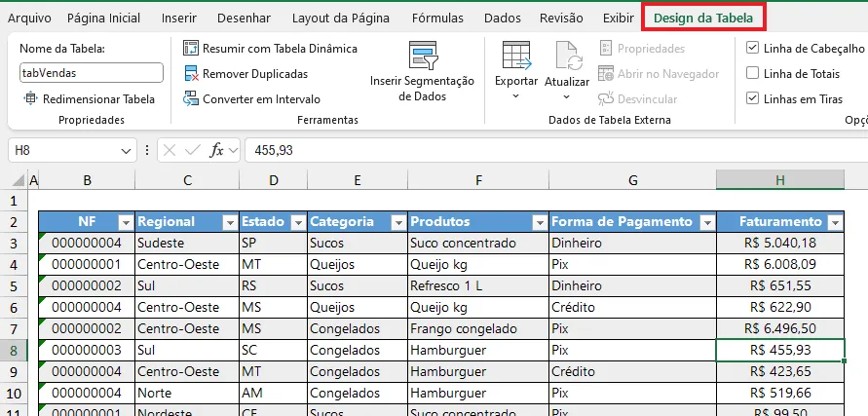This screenshot has width=868, height=416.
Task: Switch to the Dados ribbon tab
Action: coord(503,18)
